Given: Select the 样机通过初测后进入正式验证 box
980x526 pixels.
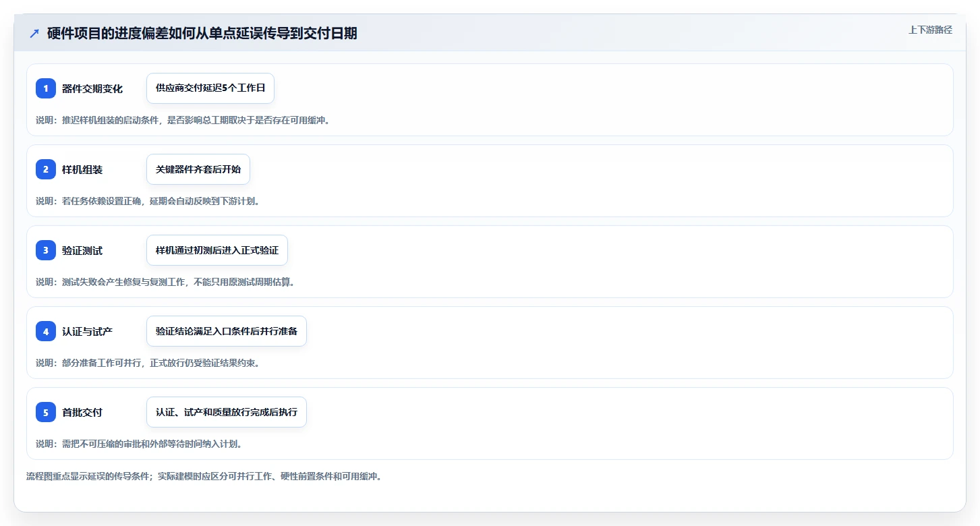Looking at the screenshot, I should pyautogui.click(x=217, y=250).
